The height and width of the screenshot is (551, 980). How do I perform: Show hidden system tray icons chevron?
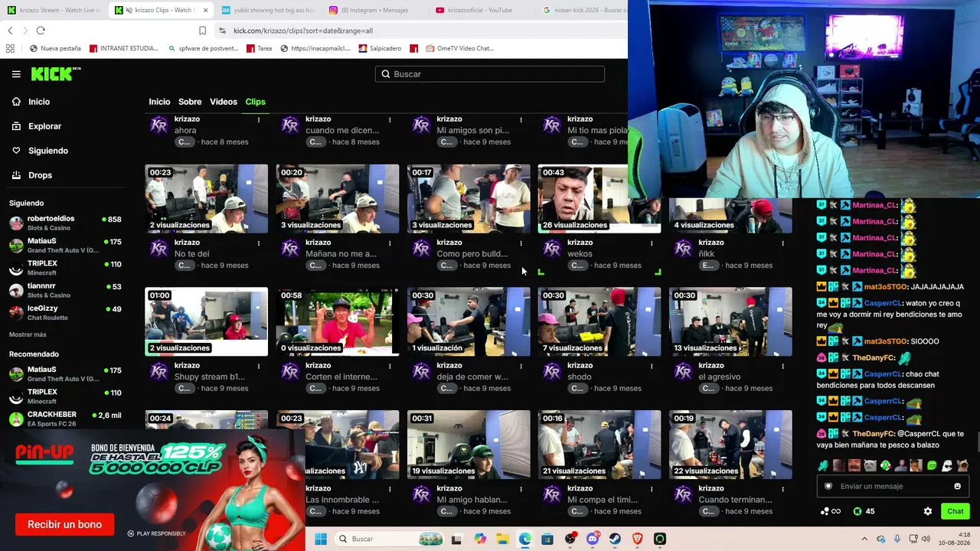tap(865, 539)
